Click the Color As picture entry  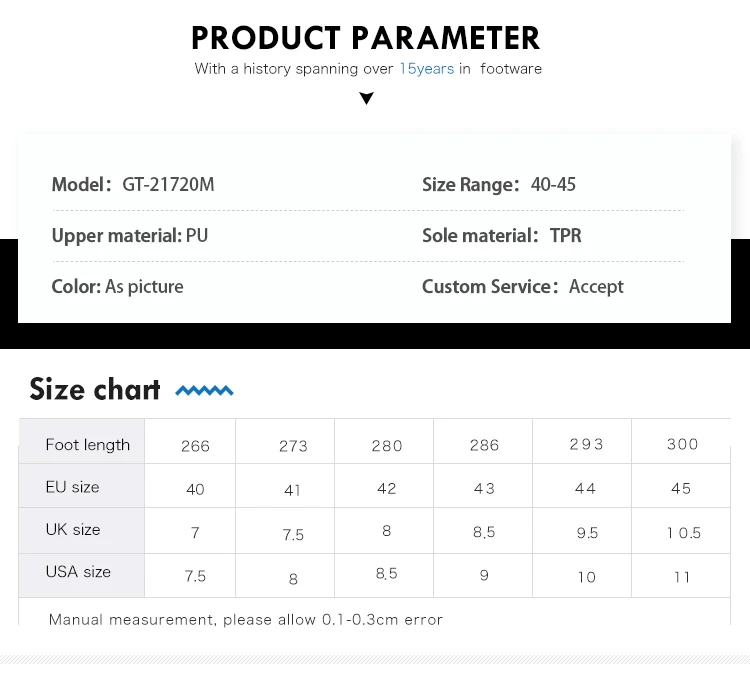tap(117, 287)
